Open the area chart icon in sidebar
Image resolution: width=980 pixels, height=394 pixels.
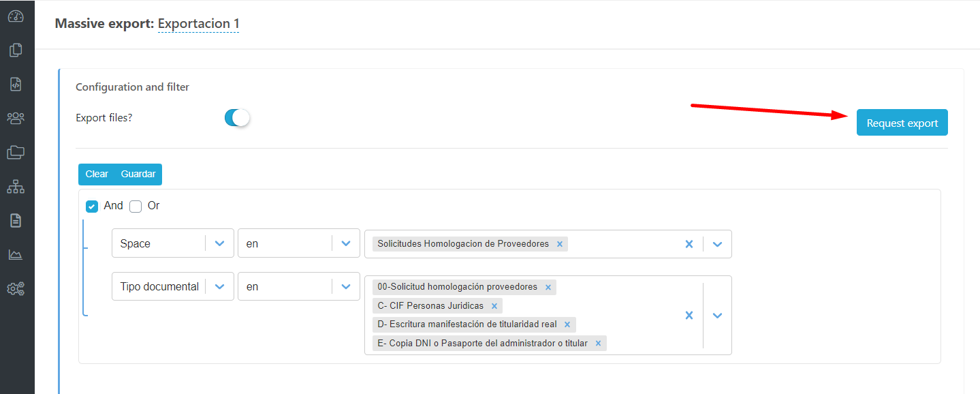(16, 254)
